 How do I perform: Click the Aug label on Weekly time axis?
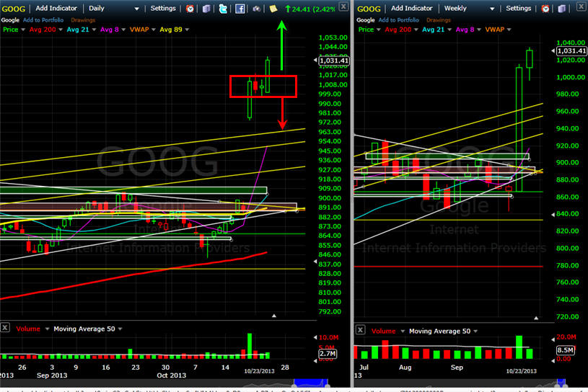[x=405, y=367]
